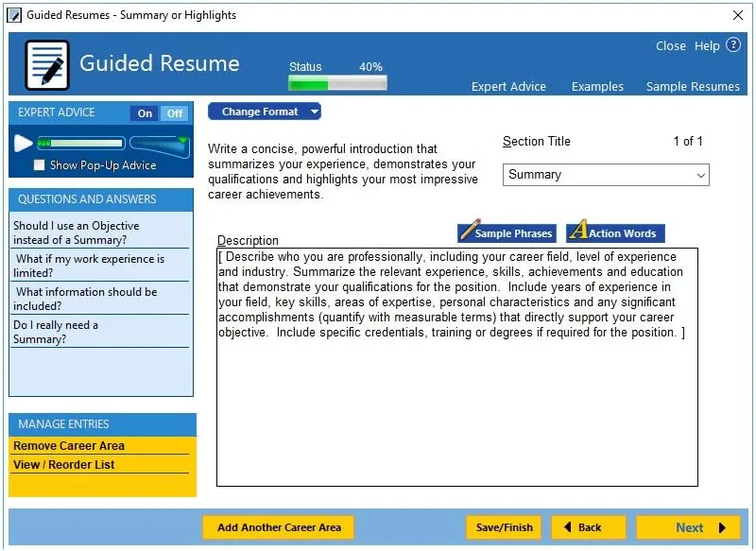Image resolution: width=756 pixels, height=551 pixels.
Task: Open the Section Title Summary dropdown
Action: point(605,175)
